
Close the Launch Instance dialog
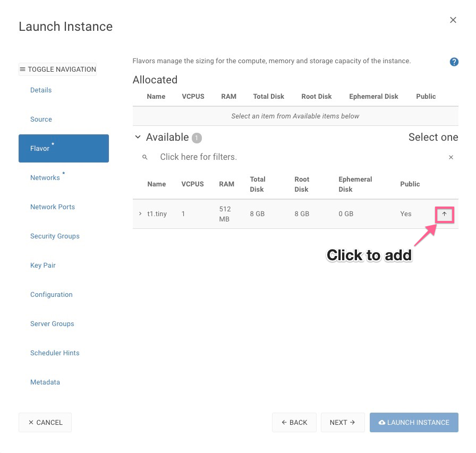point(453,20)
